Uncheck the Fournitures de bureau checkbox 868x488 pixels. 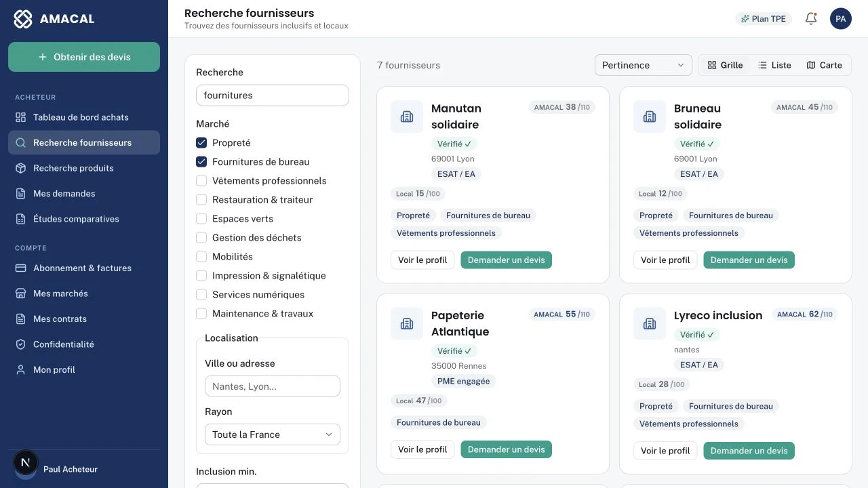point(201,162)
